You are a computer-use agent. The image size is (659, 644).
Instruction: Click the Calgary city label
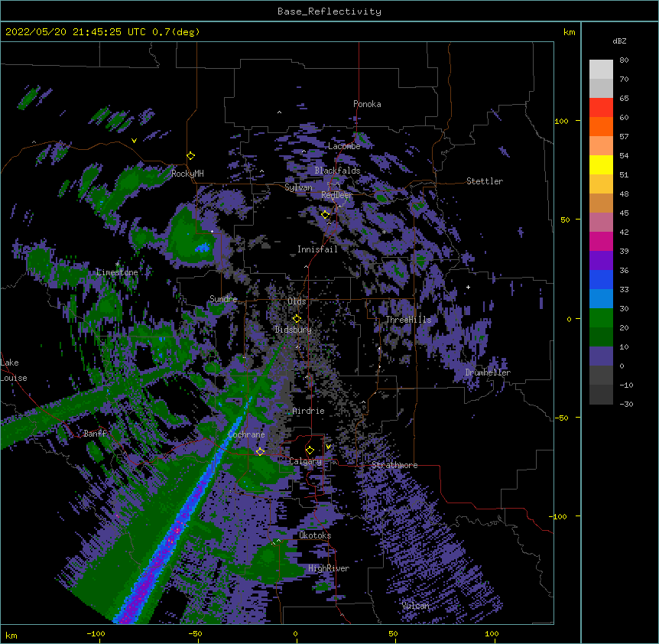point(305,461)
